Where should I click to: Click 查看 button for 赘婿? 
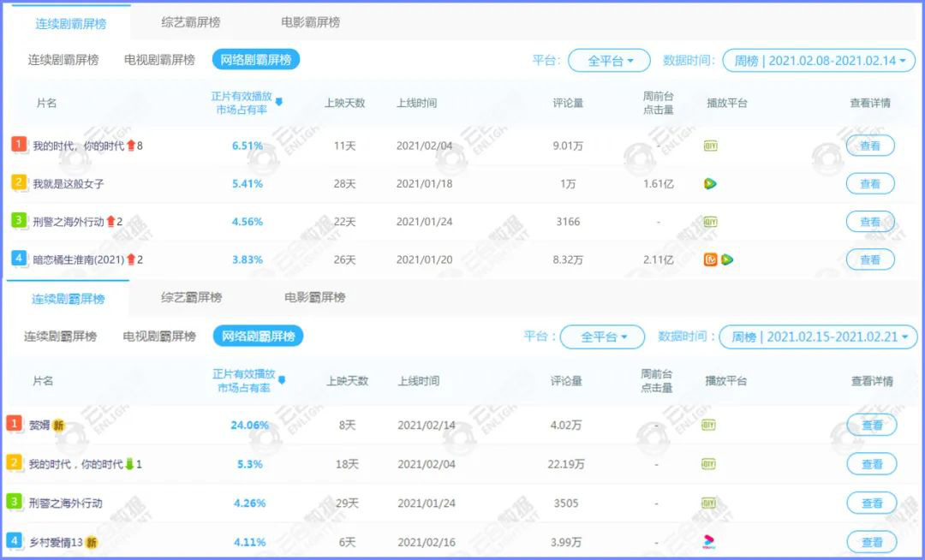click(872, 425)
